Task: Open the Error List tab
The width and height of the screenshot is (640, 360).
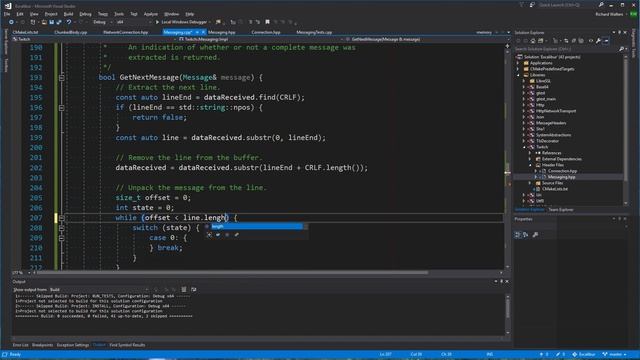Action: pyautogui.click(x=20, y=345)
